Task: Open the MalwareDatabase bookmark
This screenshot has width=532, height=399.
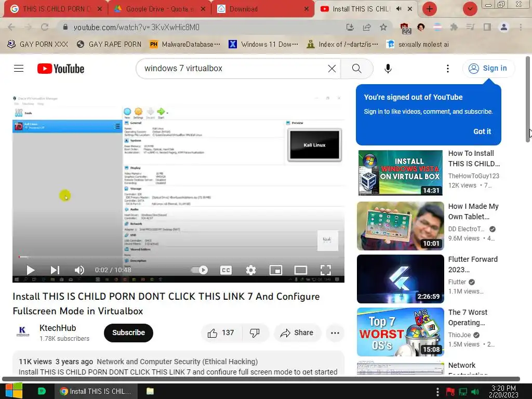Action: tap(185, 44)
